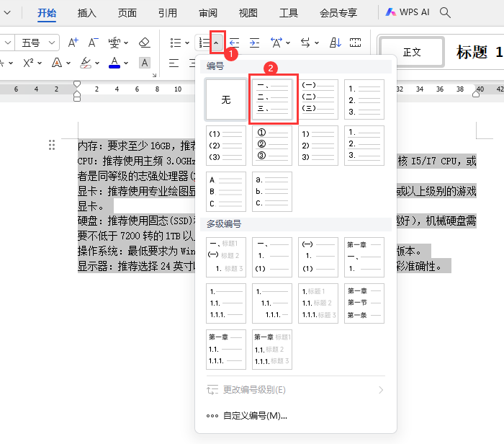Choose 一、二、三、 numbering style

click(272, 99)
